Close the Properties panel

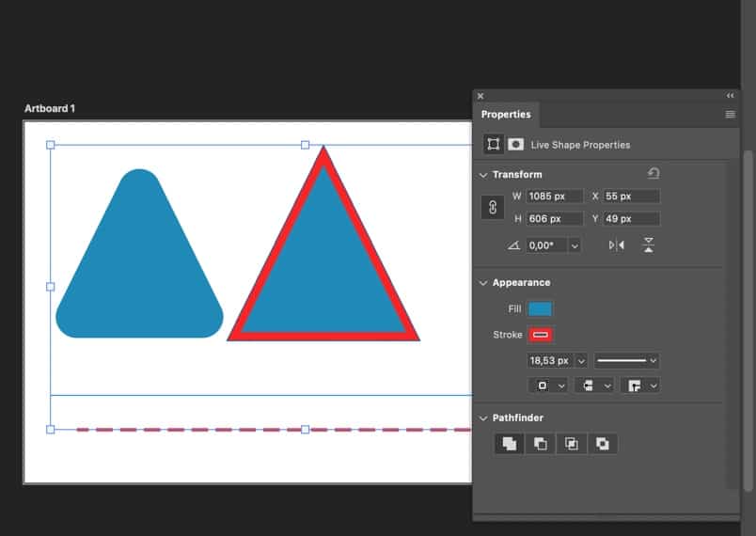480,96
